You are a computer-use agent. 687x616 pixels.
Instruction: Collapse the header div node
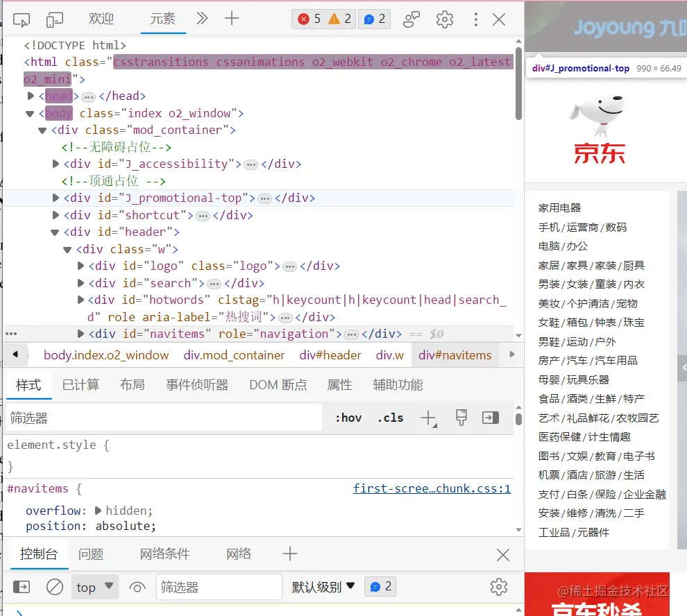[x=55, y=232]
